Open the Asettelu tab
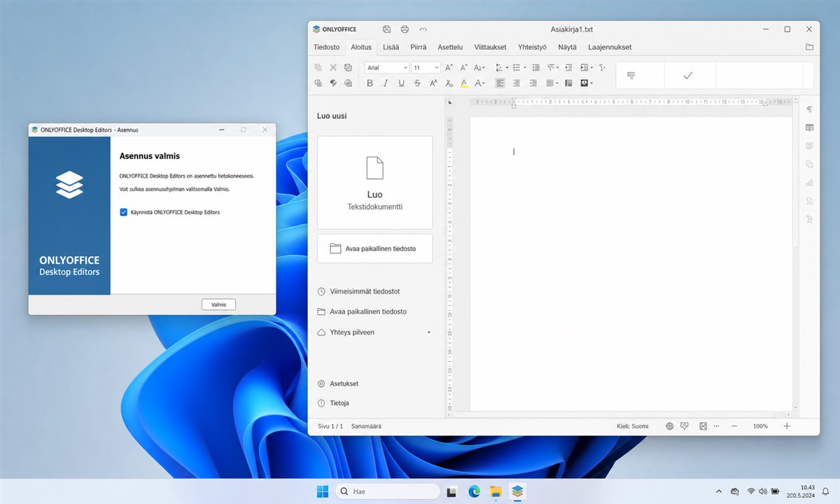 [450, 47]
